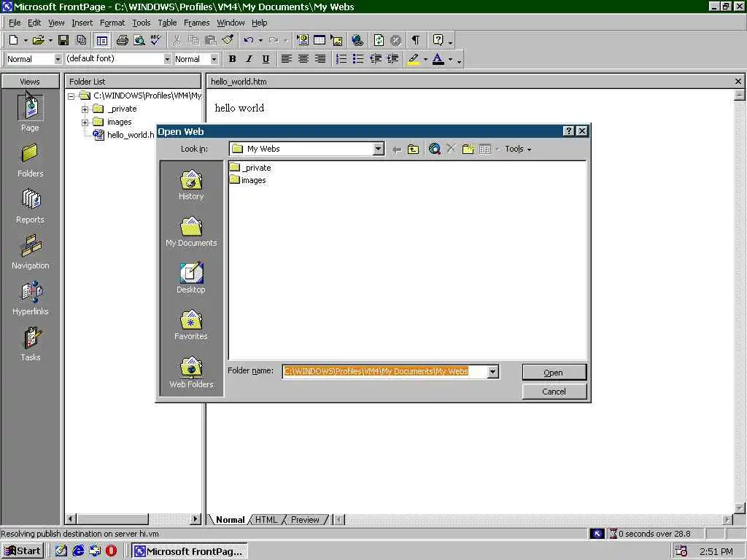
Task: Click the Bulleted list icon
Action: coord(357,59)
